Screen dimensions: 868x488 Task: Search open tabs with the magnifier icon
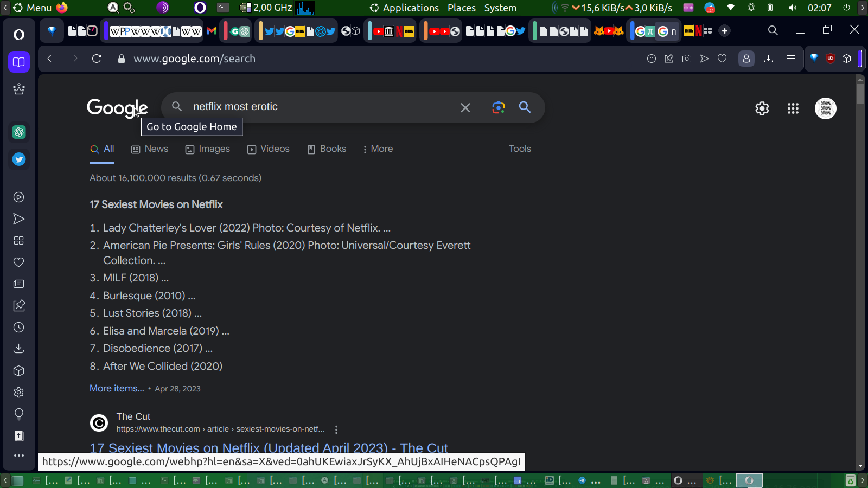773,30
